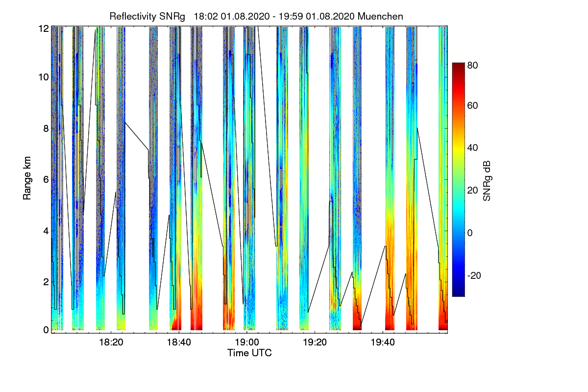Viewport: 588px width, 392px height.
Task: Click the colorbar '40' value label
Action: click(x=472, y=147)
